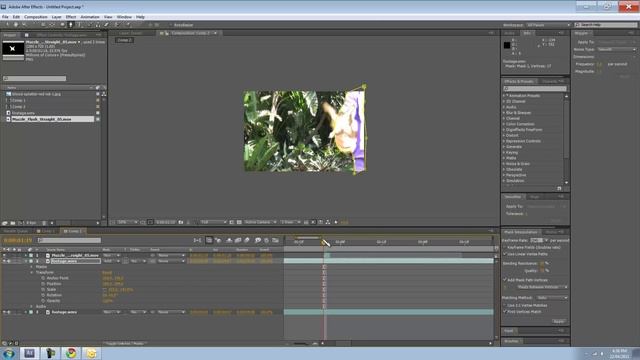Select blood splatter jpg item in Project
This screenshot has height=360, width=640.
coord(36,94)
